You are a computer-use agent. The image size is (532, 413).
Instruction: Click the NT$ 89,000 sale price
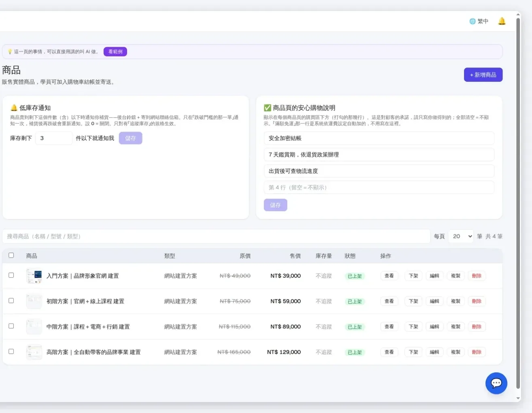coord(286,327)
